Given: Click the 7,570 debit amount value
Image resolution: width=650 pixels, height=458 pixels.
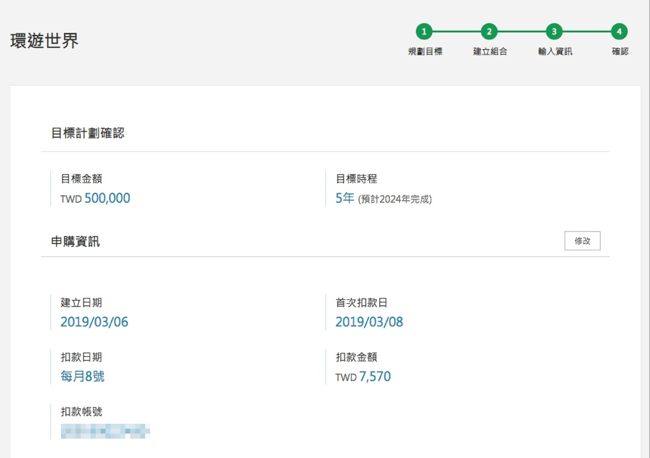Looking at the screenshot, I should (375, 377).
